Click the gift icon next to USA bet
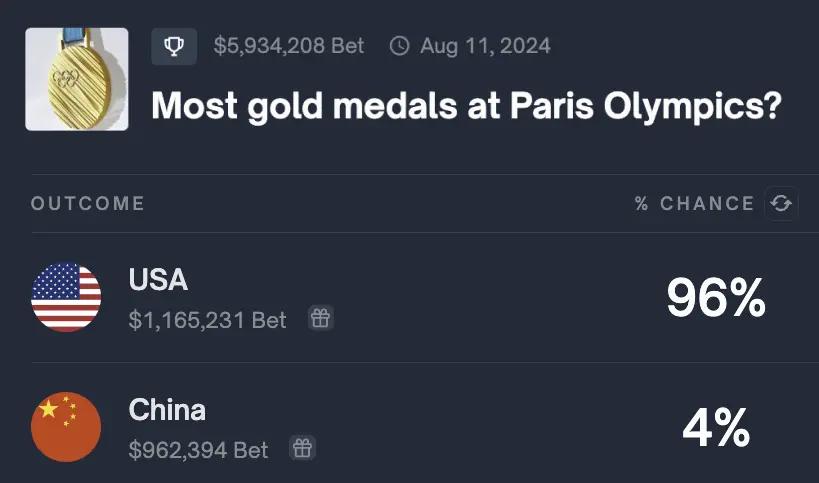The height and width of the screenshot is (483, 819). coord(320,319)
